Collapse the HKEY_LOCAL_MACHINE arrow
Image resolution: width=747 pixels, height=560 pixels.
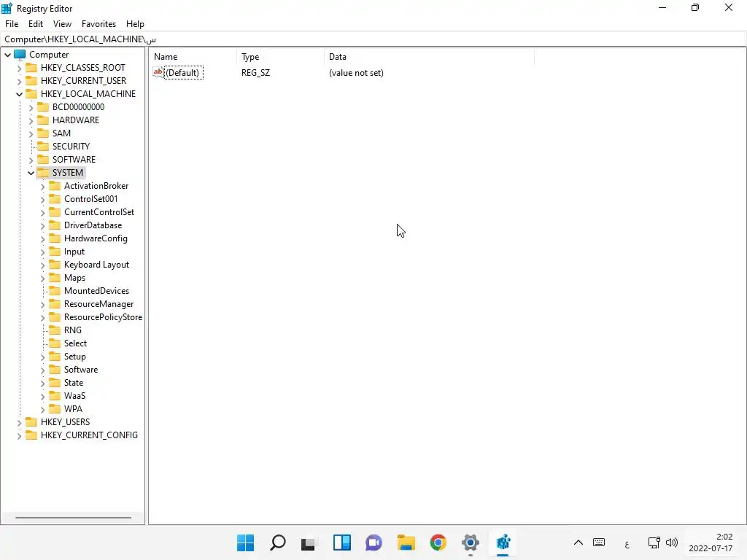19,94
